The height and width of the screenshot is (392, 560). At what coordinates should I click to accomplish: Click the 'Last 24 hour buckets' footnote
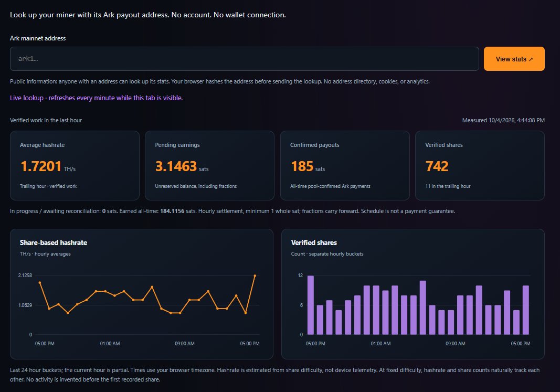pyautogui.click(x=274, y=375)
